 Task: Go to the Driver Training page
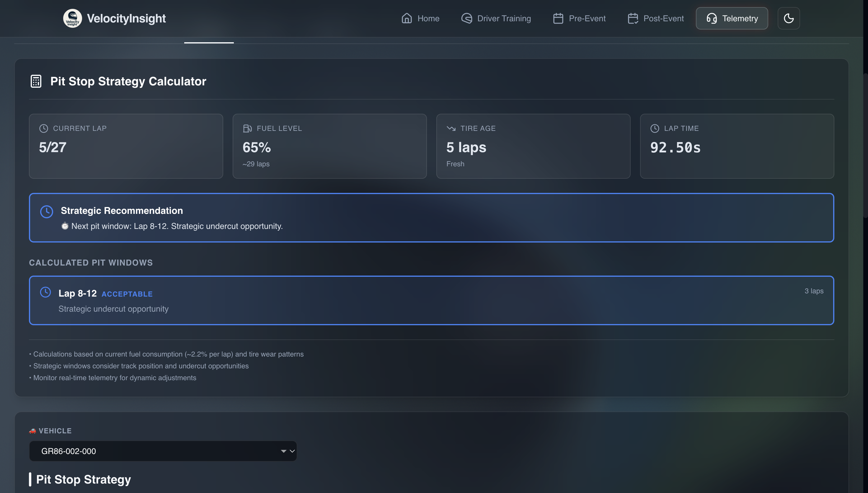tap(496, 18)
